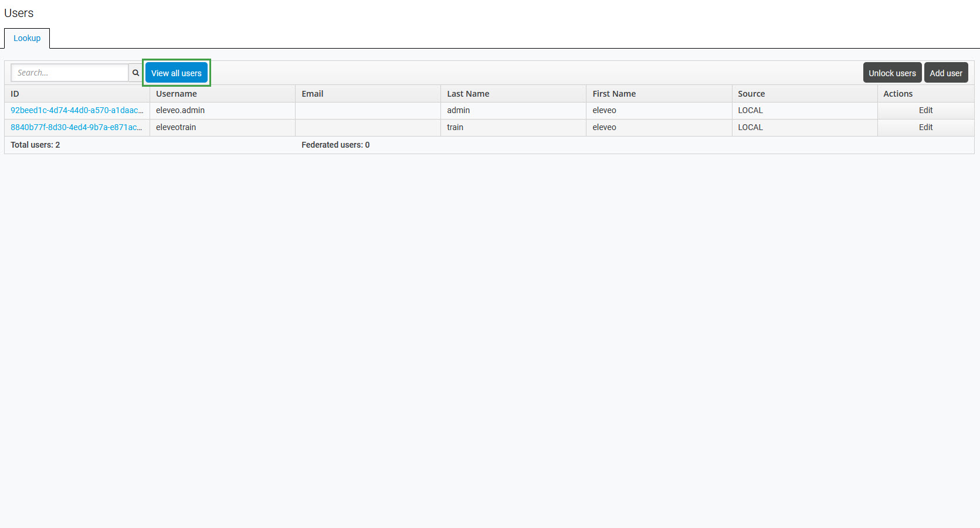The image size is (980, 528).
Task: Sort by the ID column header
Action: click(x=15, y=94)
